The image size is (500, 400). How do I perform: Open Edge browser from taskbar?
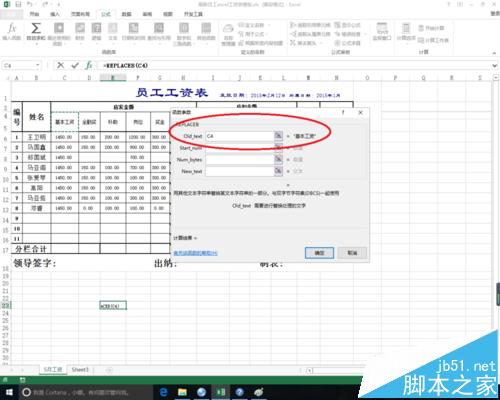point(163,392)
